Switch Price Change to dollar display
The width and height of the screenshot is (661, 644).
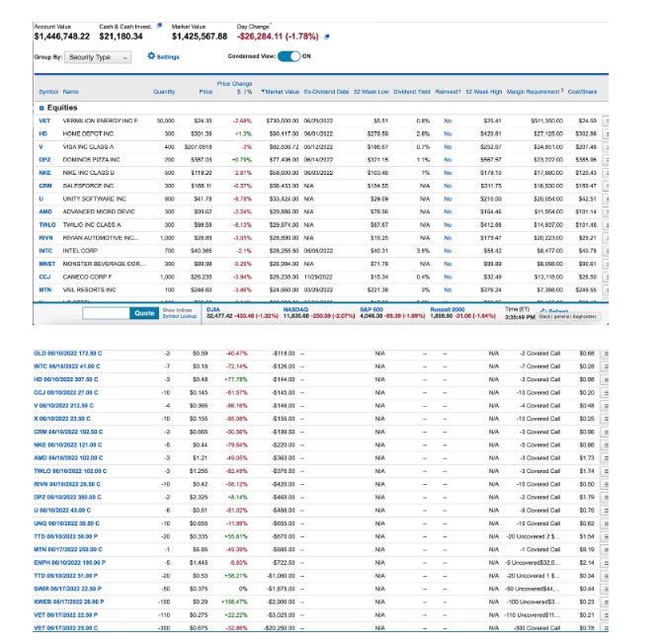point(239,92)
